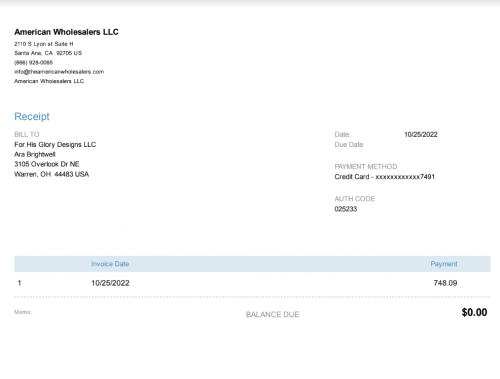Click the info@theamericanwholesalers.com email address

pyautogui.click(x=59, y=72)
